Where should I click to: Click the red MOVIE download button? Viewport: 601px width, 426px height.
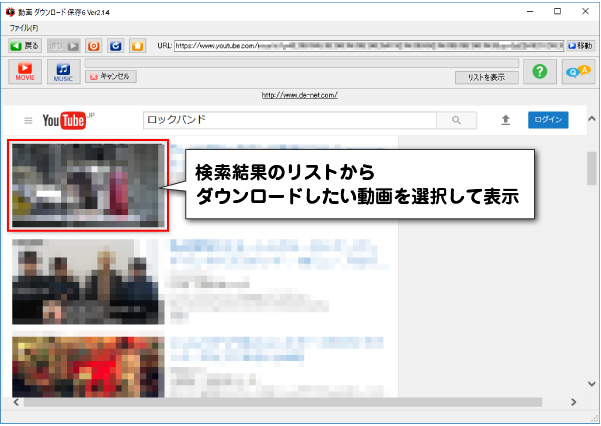[25, 71]
